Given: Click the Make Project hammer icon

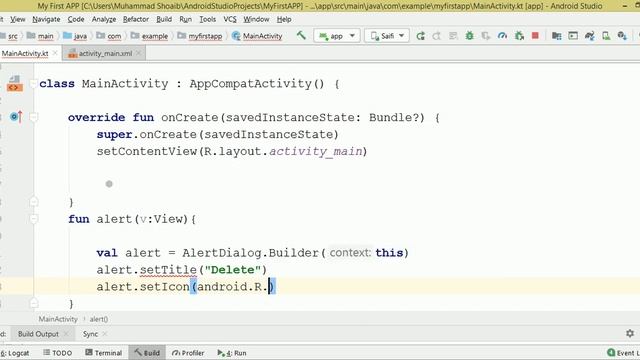Looking at the screenshot, I should [x=301, y=36].
